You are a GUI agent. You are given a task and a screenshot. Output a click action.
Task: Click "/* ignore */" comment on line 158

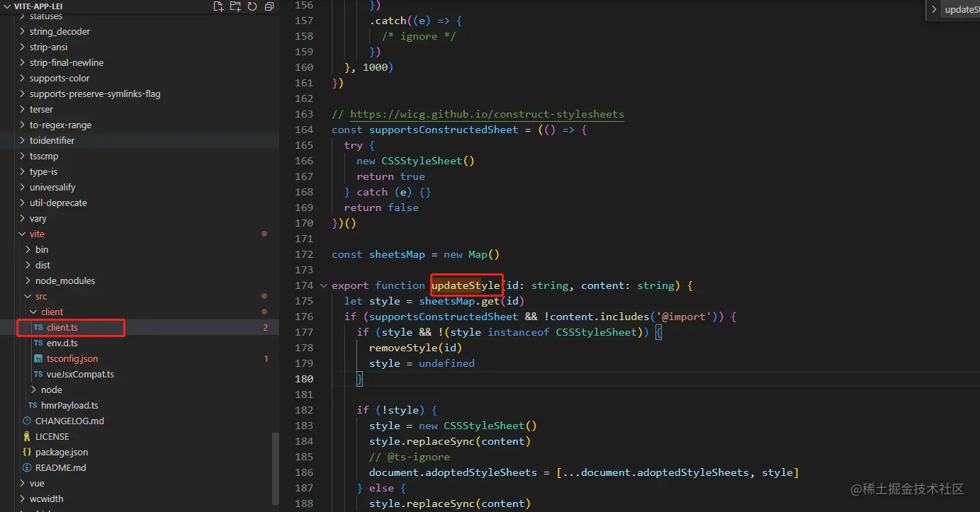point(419,36)
